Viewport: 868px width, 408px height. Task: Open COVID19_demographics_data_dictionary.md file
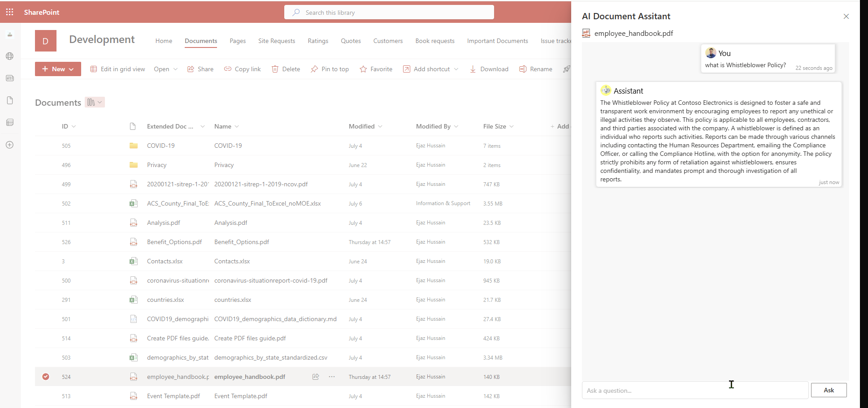click(275, 319)
